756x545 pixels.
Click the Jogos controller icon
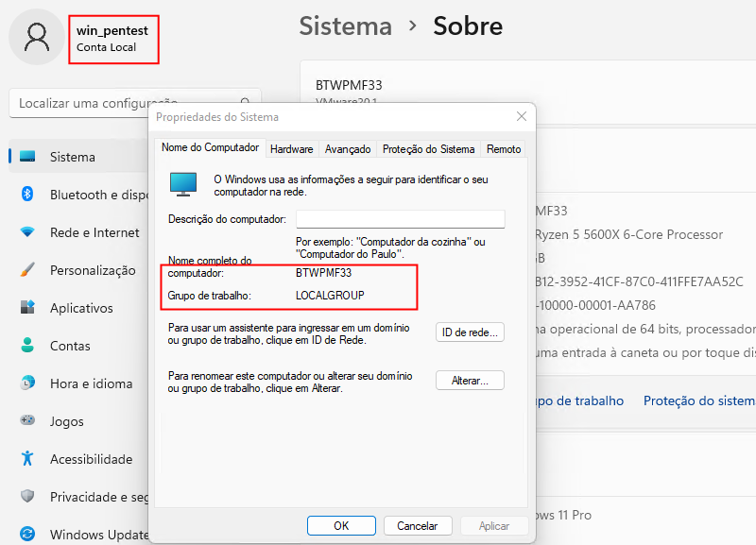tap(28, 421)
